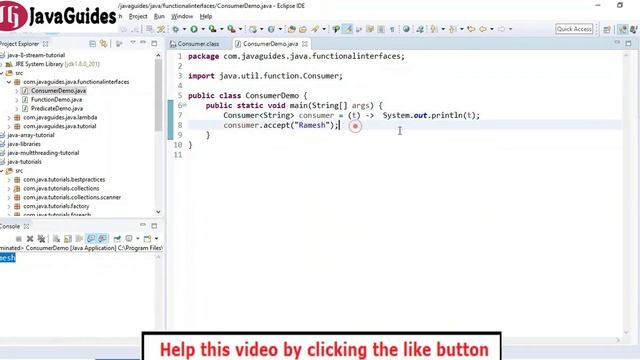Click Last Edit Location arrow icon
Viewport: 640px width, 360px height.
[x=471, y=29]
